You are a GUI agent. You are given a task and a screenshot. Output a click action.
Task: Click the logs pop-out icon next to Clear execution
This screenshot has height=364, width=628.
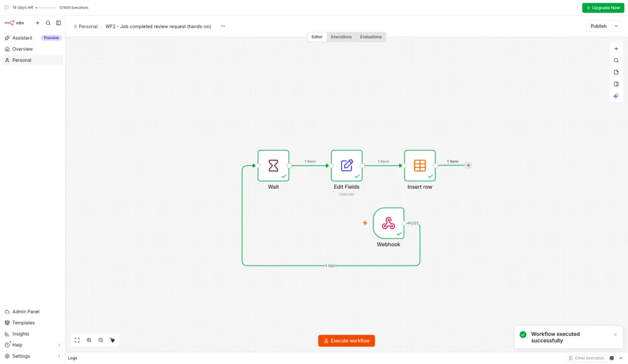pyautogui.click(x=611, y=358)
